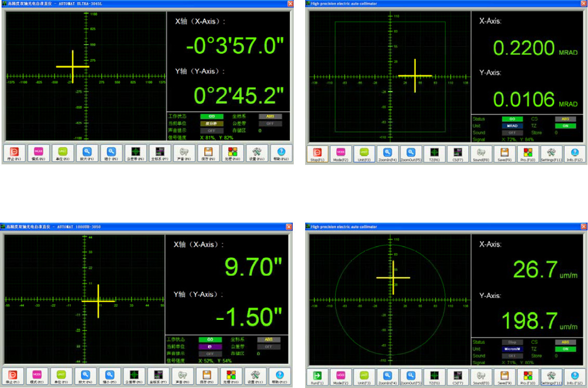Click Run(F1) in the circular tolerance window
588x388 pixels.
317,377
